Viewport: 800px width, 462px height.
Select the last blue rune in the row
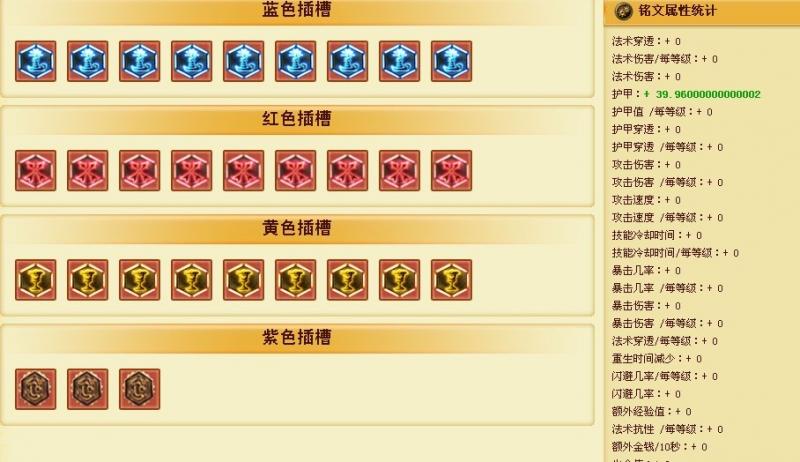452,61
